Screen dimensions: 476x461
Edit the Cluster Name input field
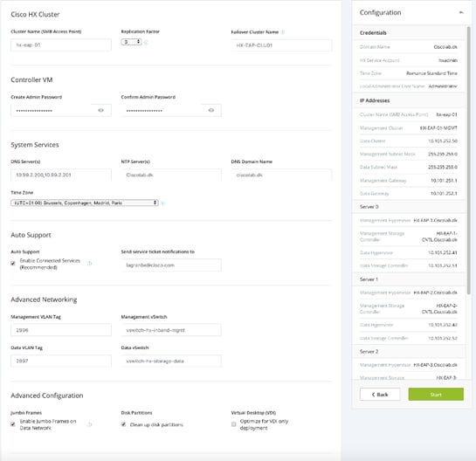[61, 45]
